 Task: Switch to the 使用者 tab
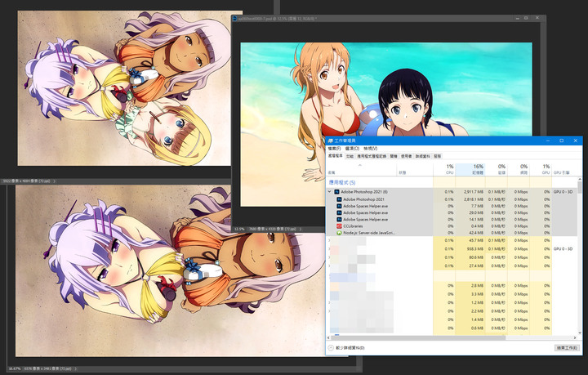[x=406, y=156]
